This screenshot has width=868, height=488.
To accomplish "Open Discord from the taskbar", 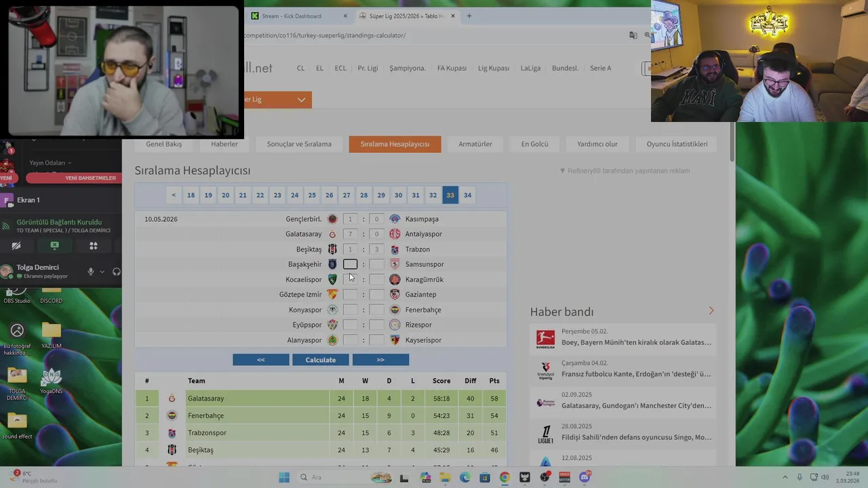I will coord(585,477).
